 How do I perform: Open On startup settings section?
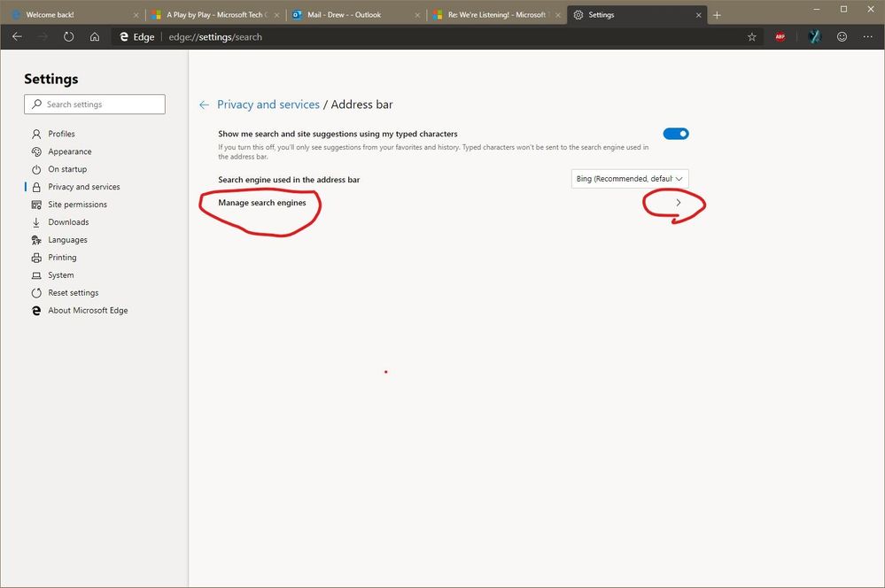67,169
